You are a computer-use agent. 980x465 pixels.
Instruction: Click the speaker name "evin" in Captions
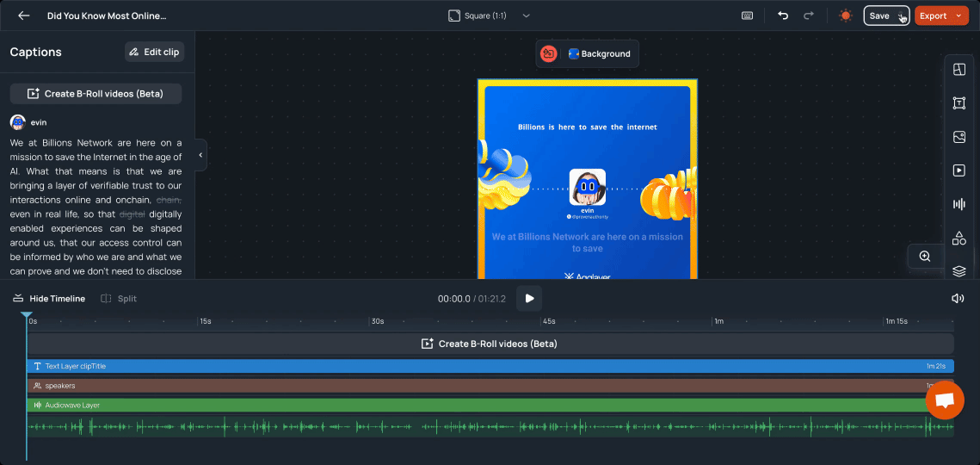[x=39, y=122]
